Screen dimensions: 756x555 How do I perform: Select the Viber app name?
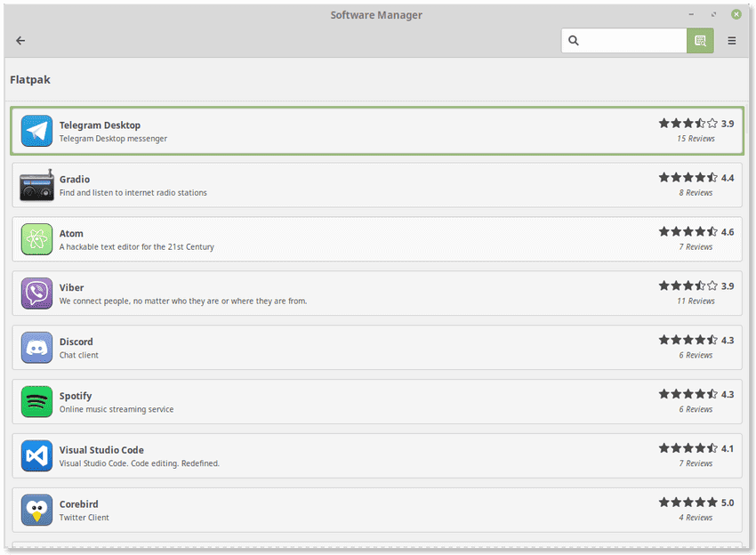coord(71,287)
